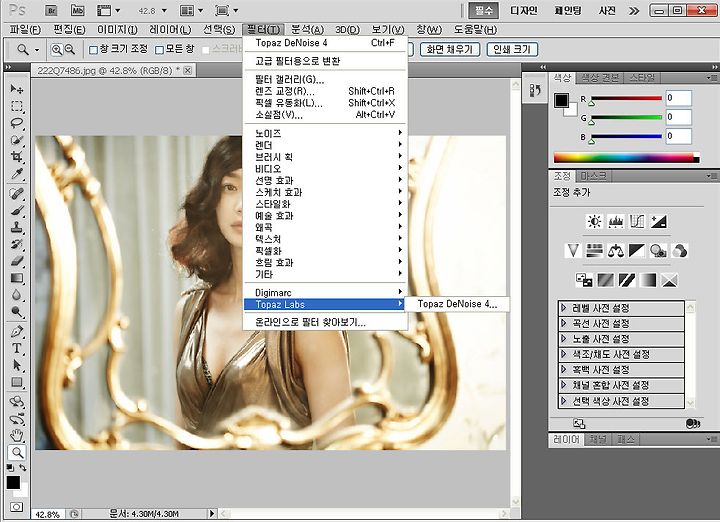This screenshot has height=522, width=720.
Task: Click Zoom Out option icon
Action: click(x=69, y=50)
